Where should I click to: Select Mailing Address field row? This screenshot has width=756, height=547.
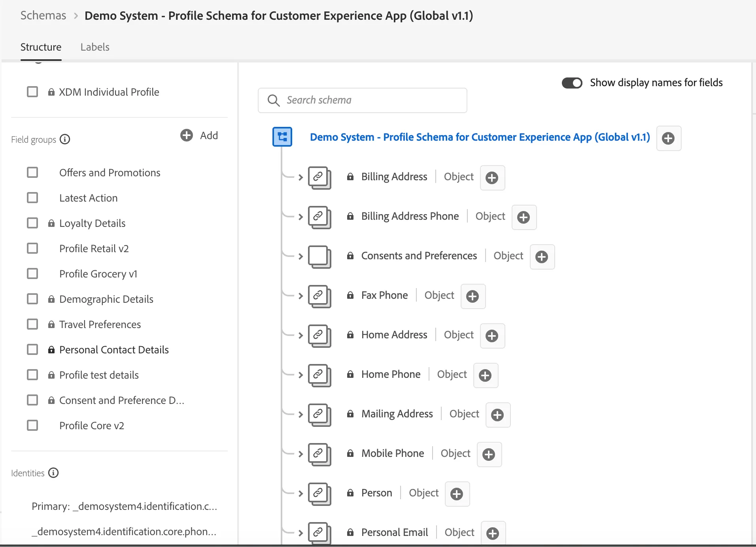397,414
